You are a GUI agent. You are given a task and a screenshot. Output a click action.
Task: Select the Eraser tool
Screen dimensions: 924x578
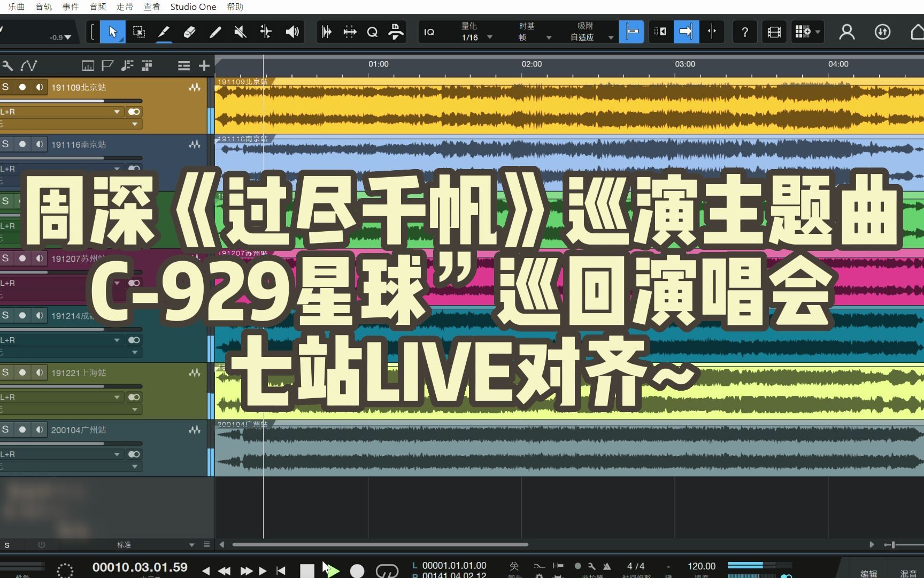(x=189, y=32)
